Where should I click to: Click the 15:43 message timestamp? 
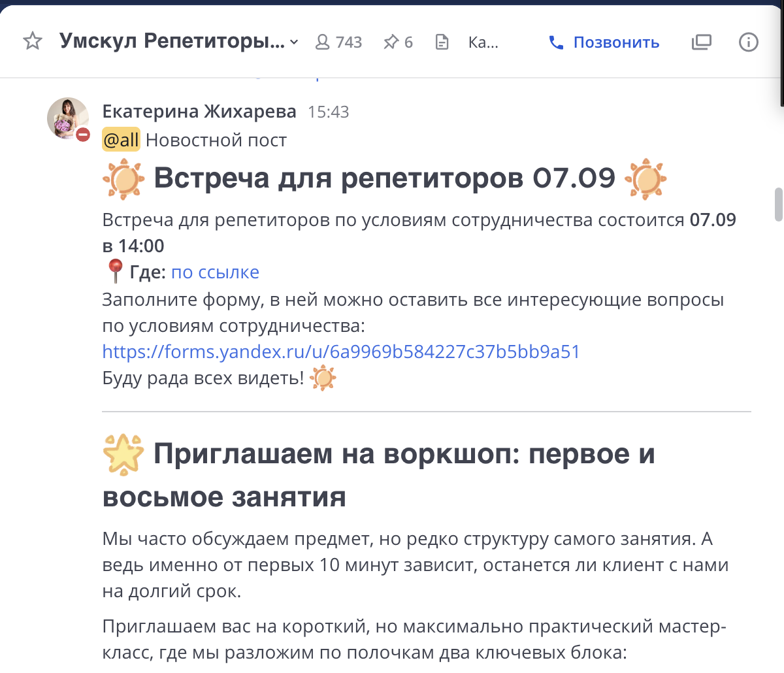[x=329, y=112]
